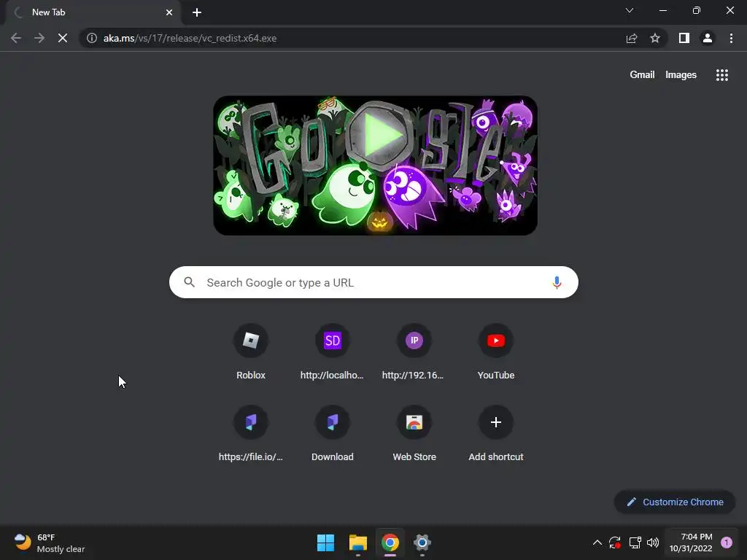Viewport: 747px width, 560px height.
Task: Open File Explorer from taskbar
Action: (357, 542)
